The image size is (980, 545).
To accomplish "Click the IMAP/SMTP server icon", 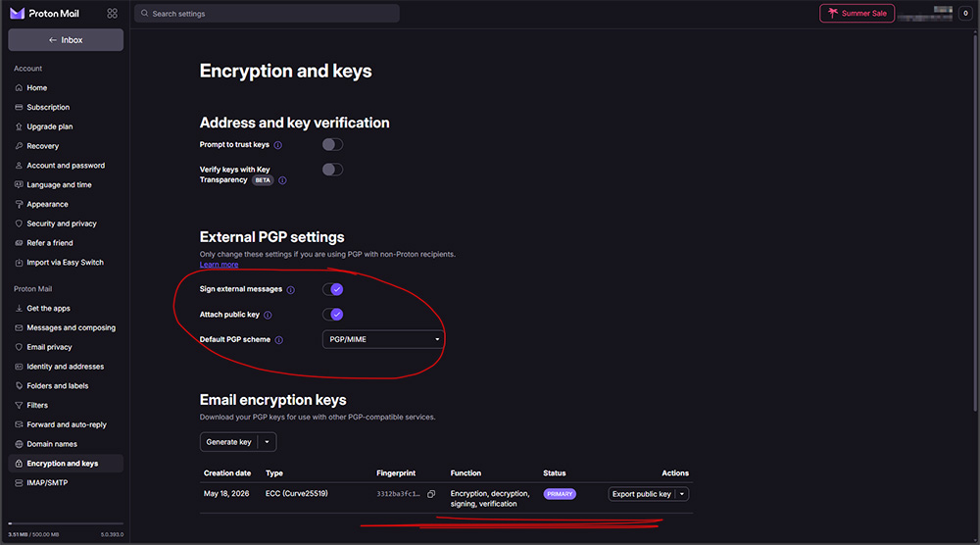I will [19, 482].
